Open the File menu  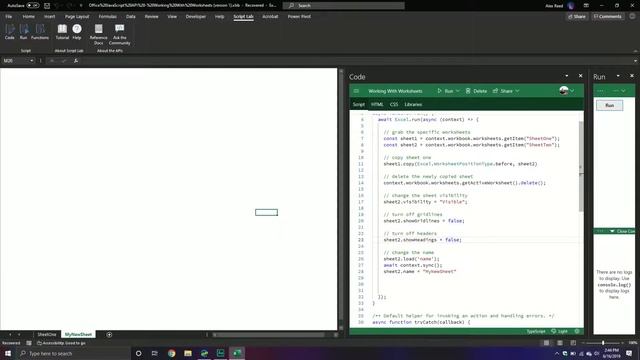9,16
